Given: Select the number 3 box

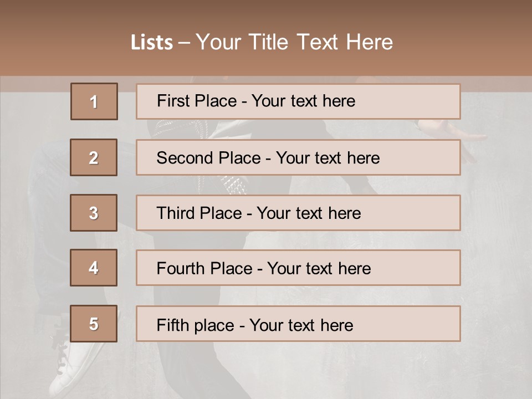Looking at the screenshot, I should click(x=94, y=213).
